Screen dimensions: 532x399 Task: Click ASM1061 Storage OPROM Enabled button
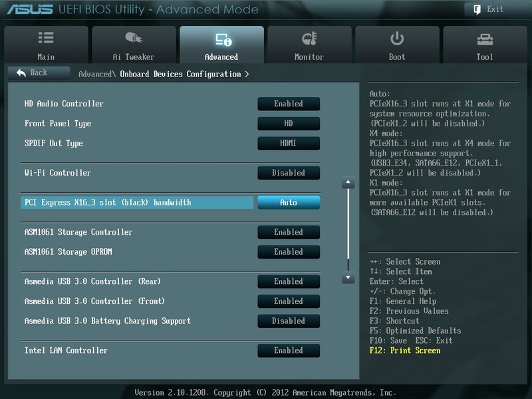(289, 252)
